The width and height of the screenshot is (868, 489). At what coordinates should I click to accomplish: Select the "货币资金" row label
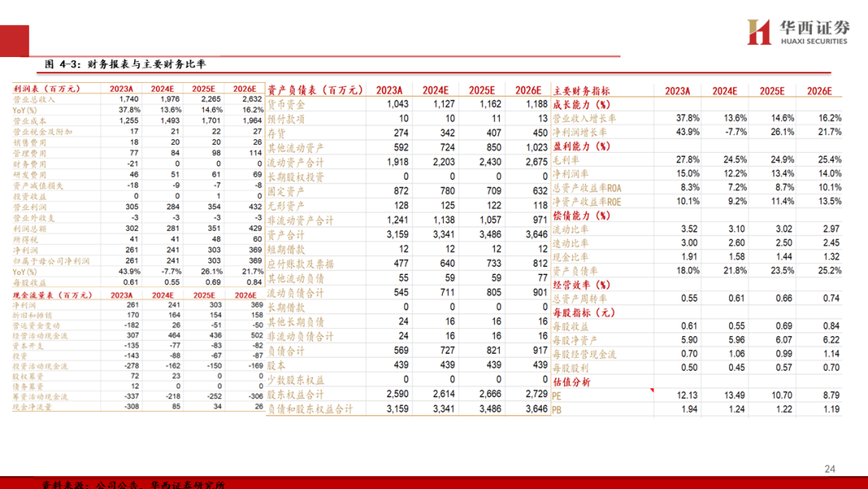285,105
